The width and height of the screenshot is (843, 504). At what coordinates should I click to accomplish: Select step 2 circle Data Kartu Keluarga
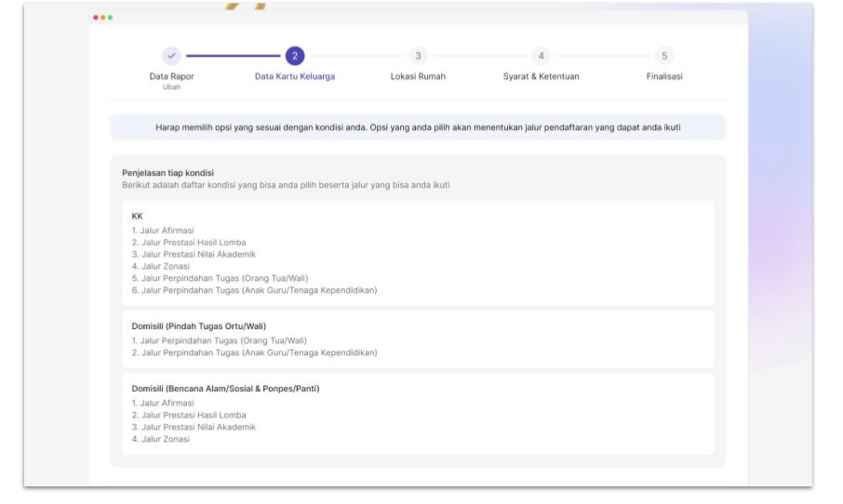pyautogui.click(x=295, y=56)
